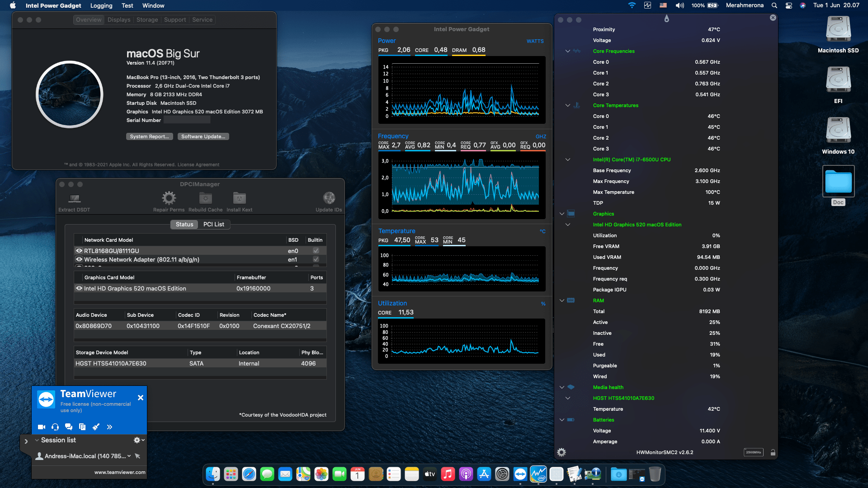The width and height of the screenshot is (868, 488).
Task: Open Intel Power Gadget app menu
Action: click(x=53, y=5)
